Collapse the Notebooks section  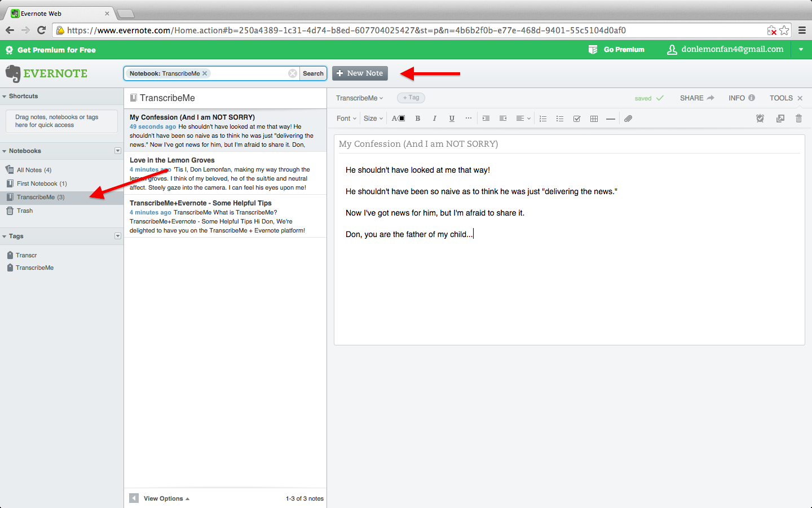tap(5, 151)
